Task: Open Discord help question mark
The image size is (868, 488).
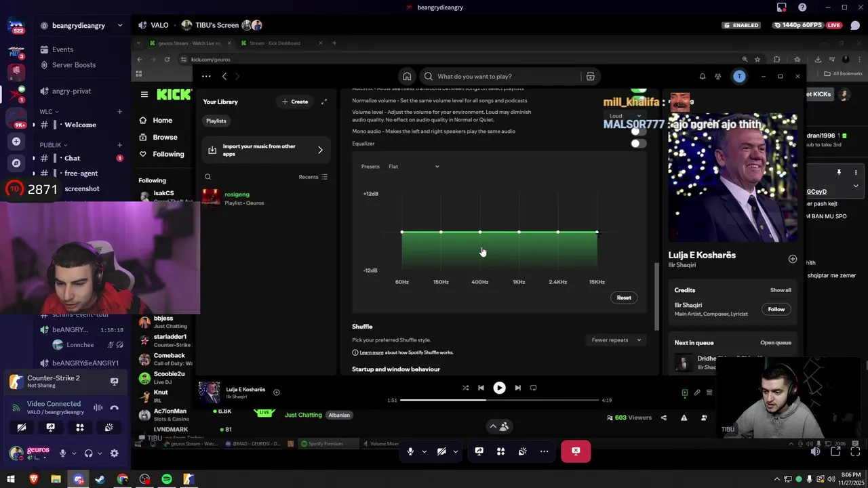Action: tap(802, 7)
